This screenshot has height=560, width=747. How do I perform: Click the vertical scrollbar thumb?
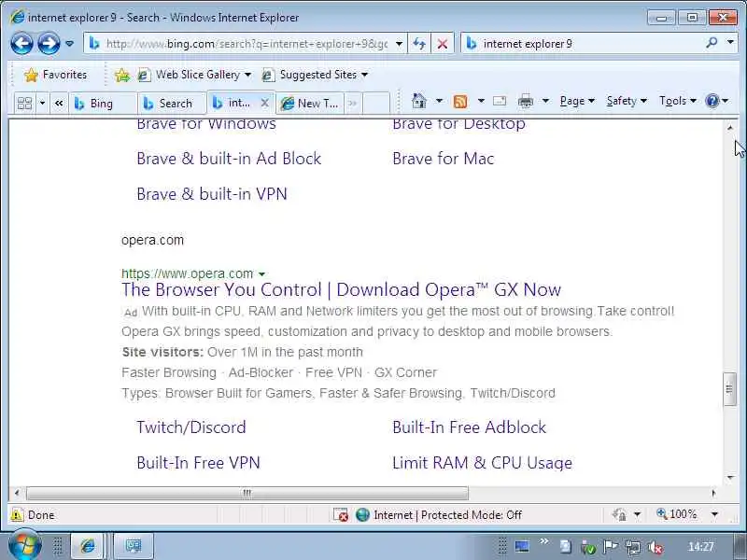[730, 389]
